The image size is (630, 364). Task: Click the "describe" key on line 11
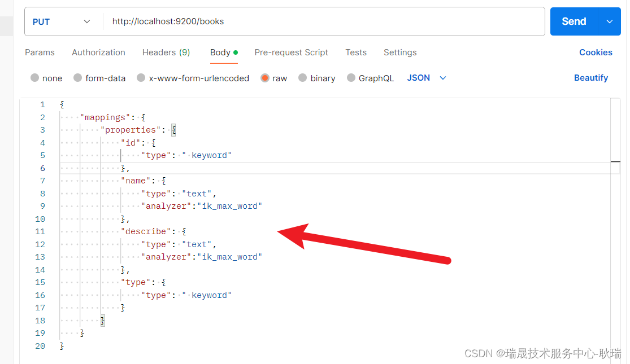pyautogui.click(x=146, y=231)
